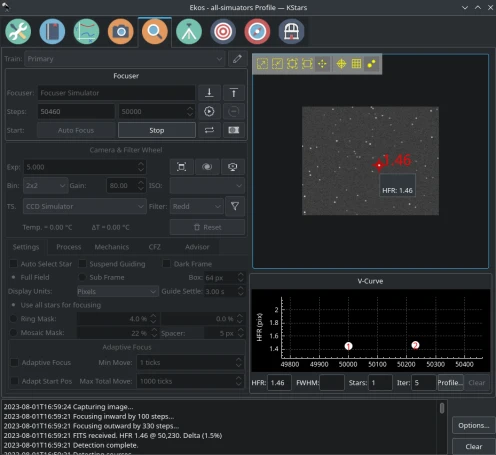Click the Auto Focus button
This screenshot has height=455, width=496.
pyautogui.click(x=76, y=130)
